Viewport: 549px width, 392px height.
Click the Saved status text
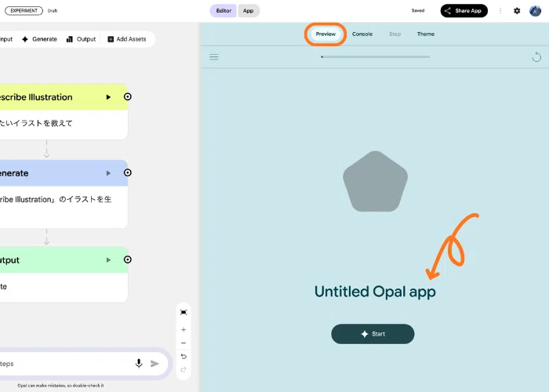418,11
